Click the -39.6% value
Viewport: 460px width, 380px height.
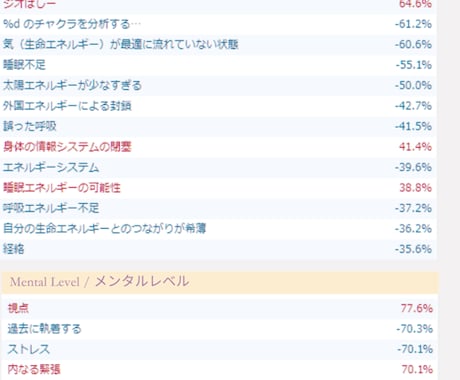coord(413,167)
